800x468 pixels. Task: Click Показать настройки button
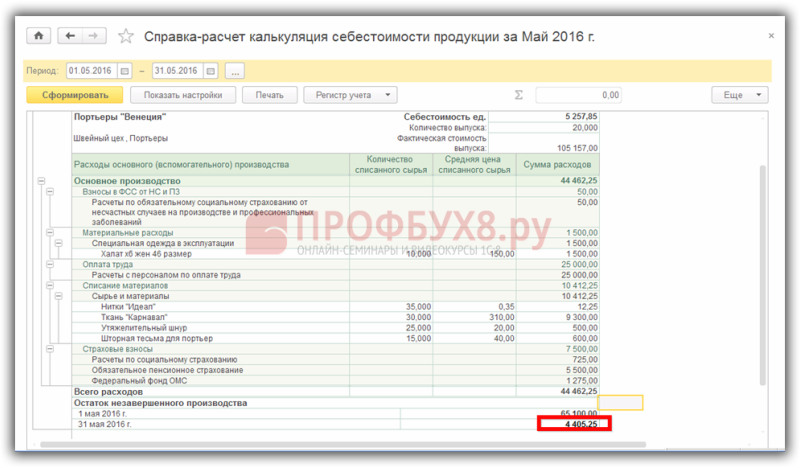tap(183, 95)
